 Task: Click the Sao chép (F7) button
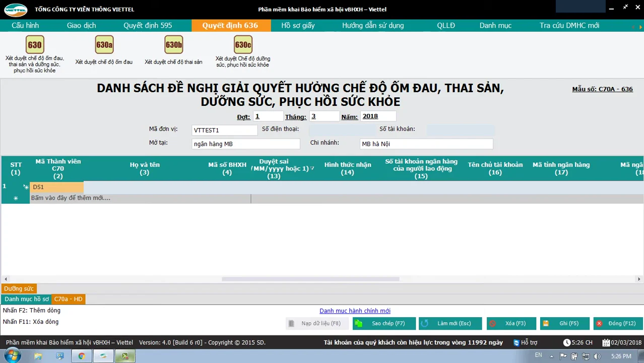384,323
